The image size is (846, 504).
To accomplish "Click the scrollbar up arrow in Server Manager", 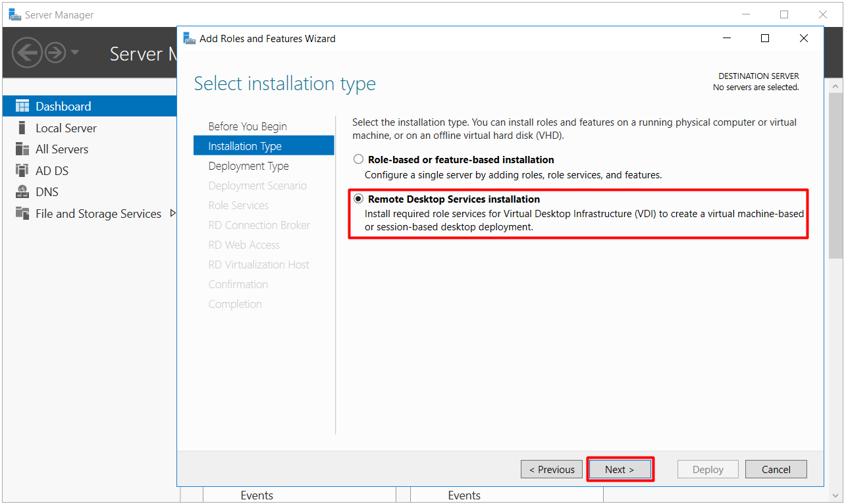I will click(835, 86).
